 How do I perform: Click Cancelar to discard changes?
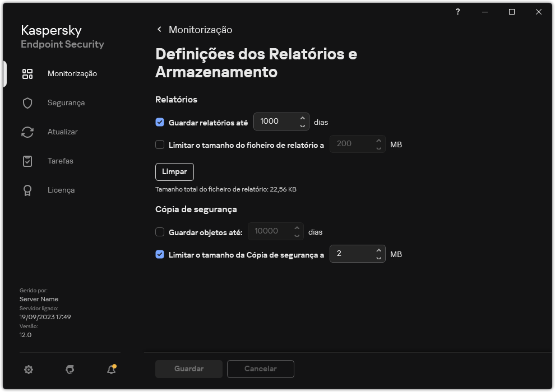coord(260,368)
